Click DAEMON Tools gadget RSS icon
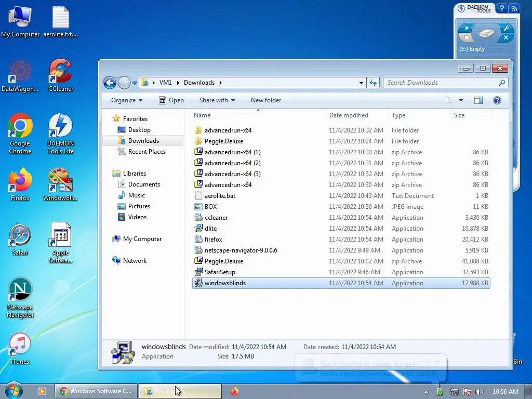 pyautogui.click(x=514, y=8)
